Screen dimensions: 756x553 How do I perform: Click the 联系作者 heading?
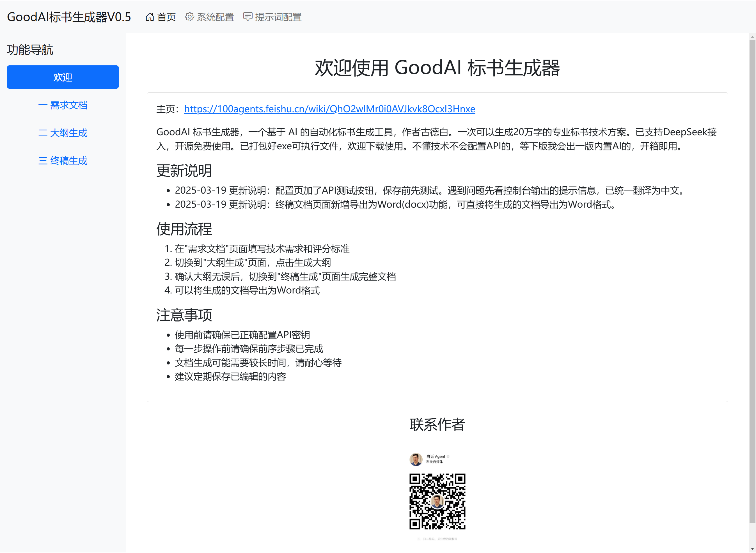[437, 424]
